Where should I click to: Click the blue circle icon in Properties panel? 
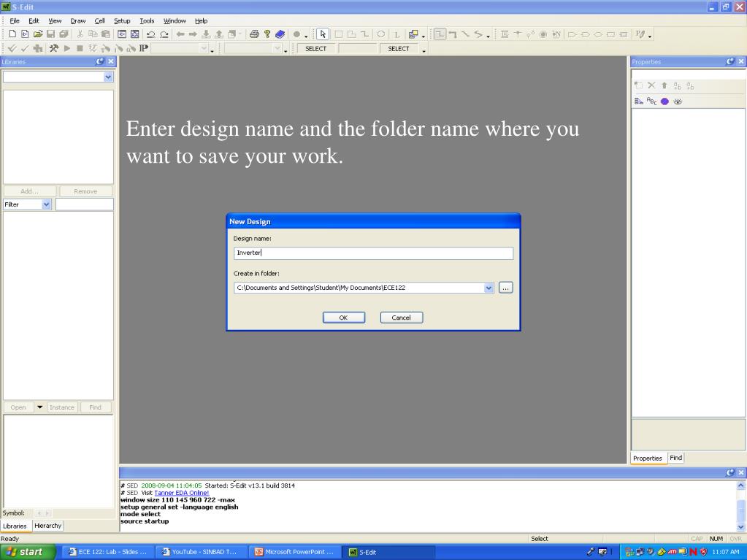[664, 101]
